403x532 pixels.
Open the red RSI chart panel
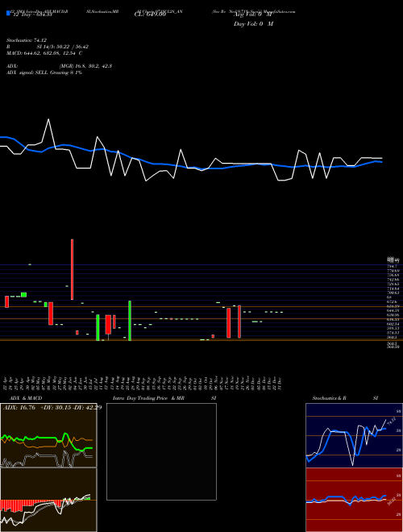click(354, 500)
